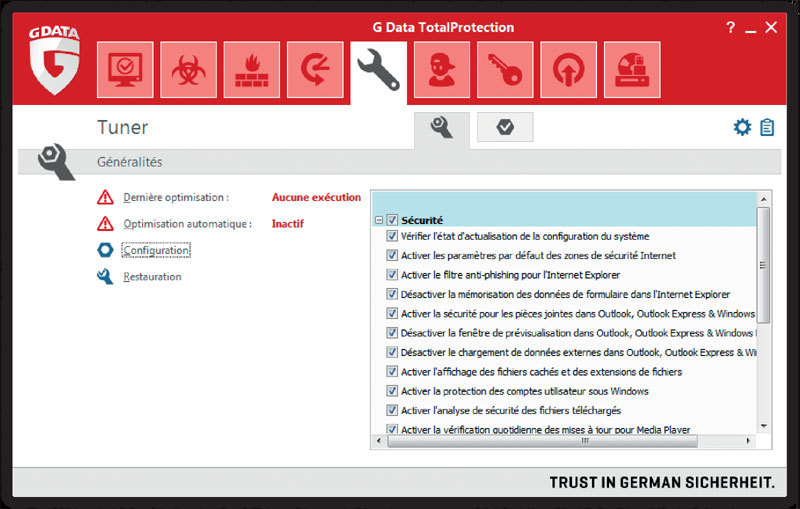Uncheck 'Activer l'affichage des fichiers cachés'

392,372
